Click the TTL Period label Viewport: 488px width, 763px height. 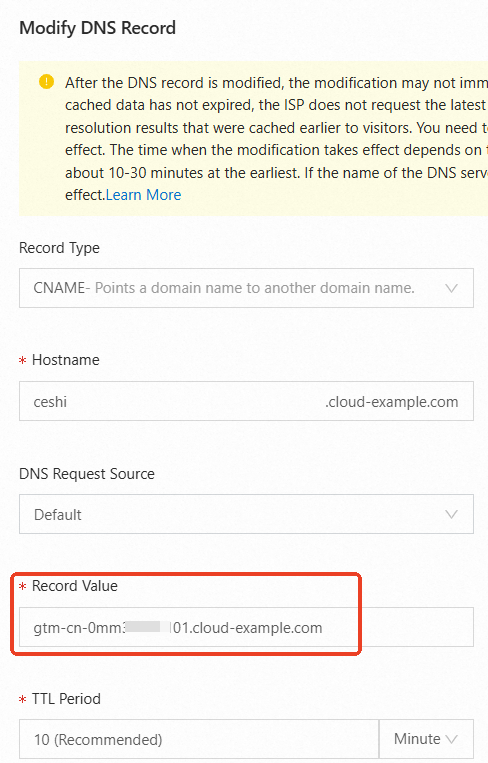(x=66, y=699)
